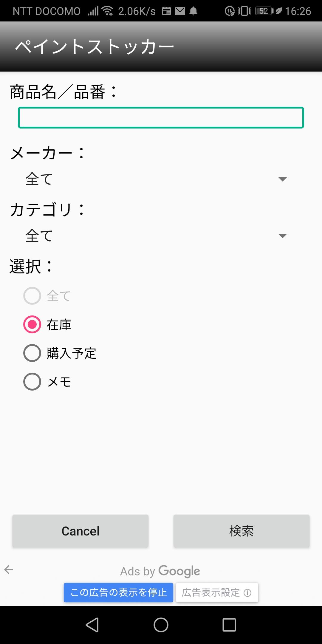This screenshot has width=322, height=644.
Task: Select the 全て radio button
Action: (x=32, y=296)
